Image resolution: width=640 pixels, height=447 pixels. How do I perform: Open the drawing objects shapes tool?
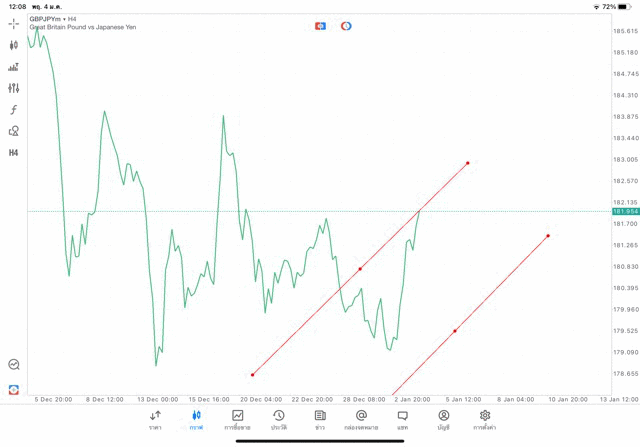coord(14,131)
